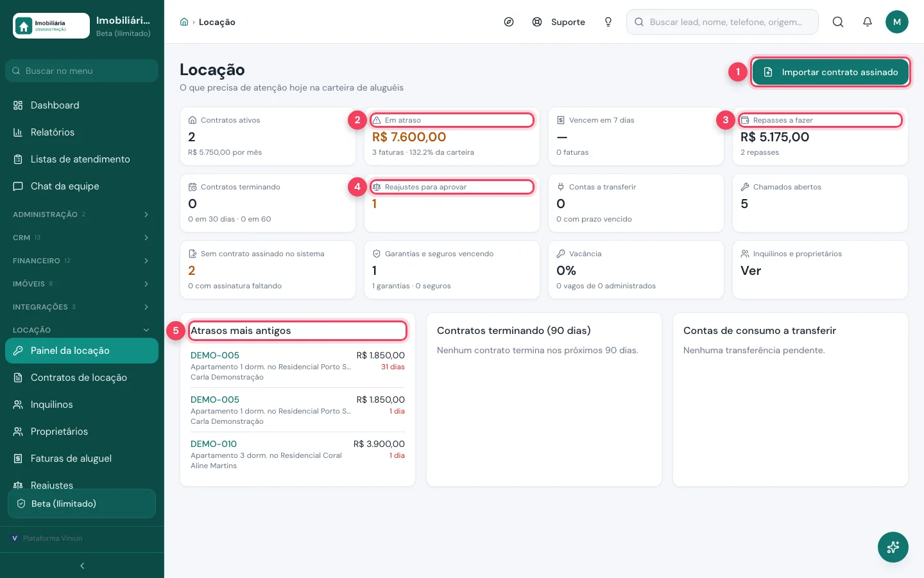
Task: Open Painel da locação menu item
Action: pyautogui.click(x=81, y=351)
